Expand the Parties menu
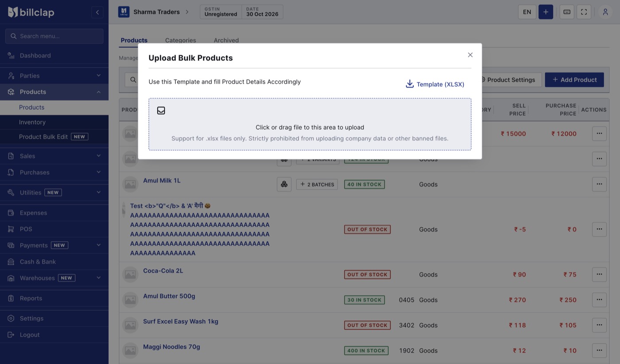This screenshot has height=364, width=620. point(54,76)
